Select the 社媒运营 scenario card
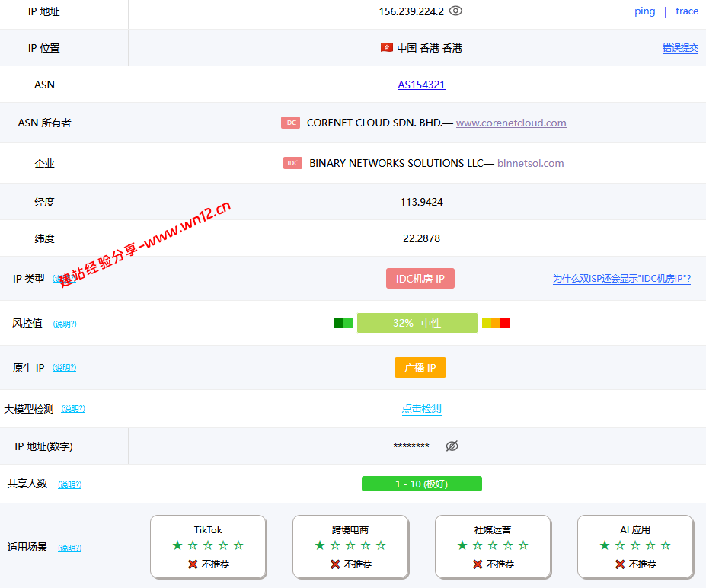This screenshot has height=588, width=706. 493,547
